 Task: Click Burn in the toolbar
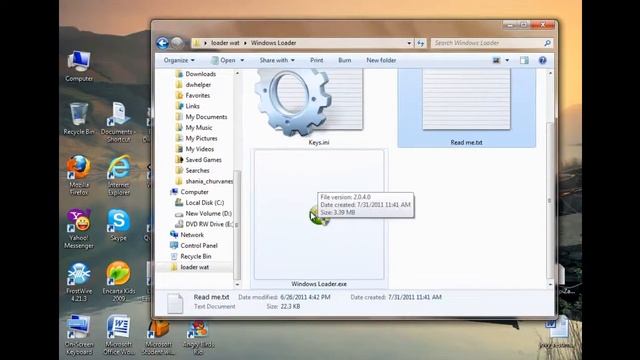(344, 60)
